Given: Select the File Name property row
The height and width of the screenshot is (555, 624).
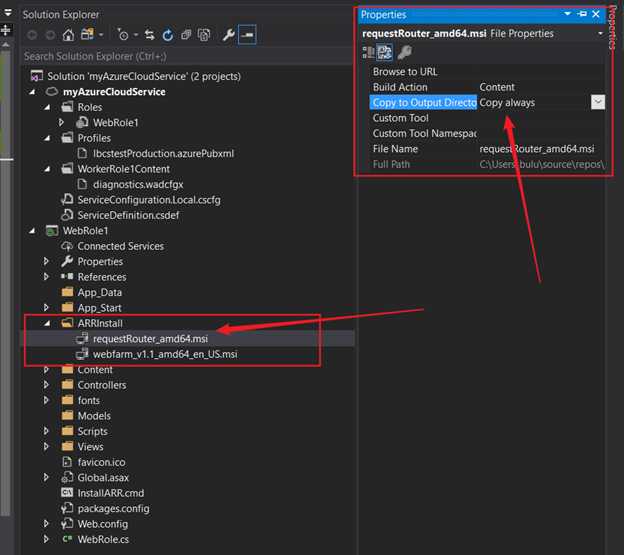Looking at the screenshot, I should click(x=487, y=149).
